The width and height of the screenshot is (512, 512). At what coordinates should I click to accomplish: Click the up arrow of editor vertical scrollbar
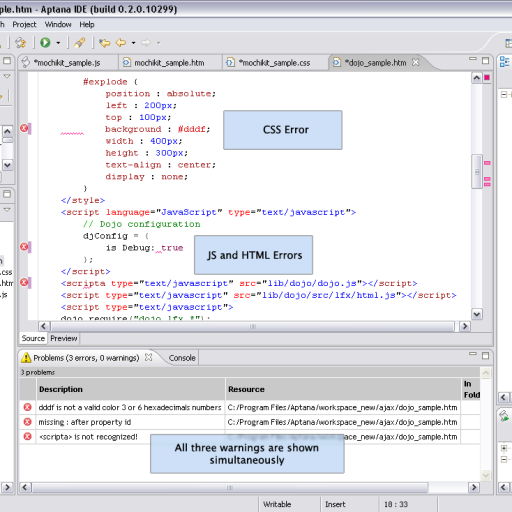[x=477, y=78]
